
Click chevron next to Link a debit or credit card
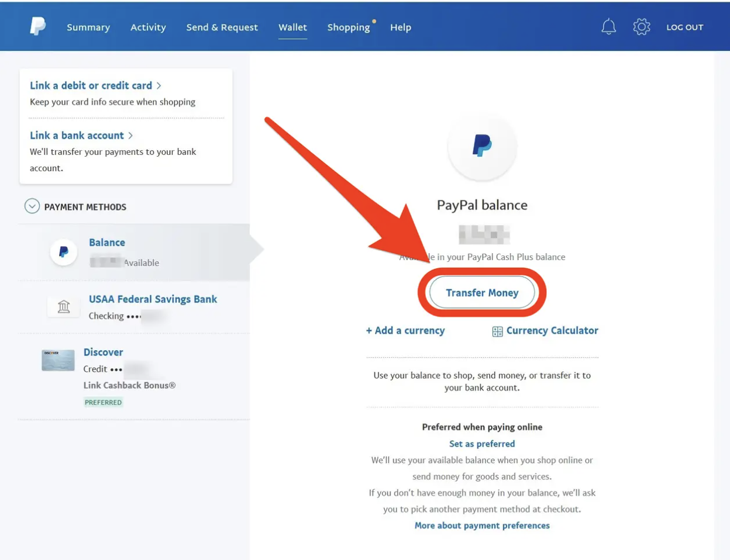coord(159,86)
